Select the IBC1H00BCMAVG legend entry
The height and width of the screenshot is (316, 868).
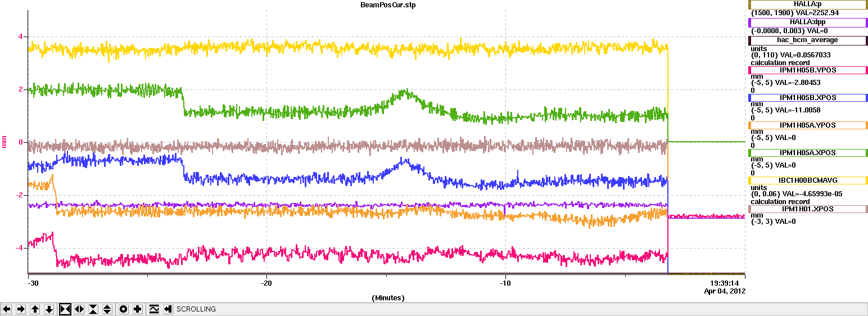point(807,180)
